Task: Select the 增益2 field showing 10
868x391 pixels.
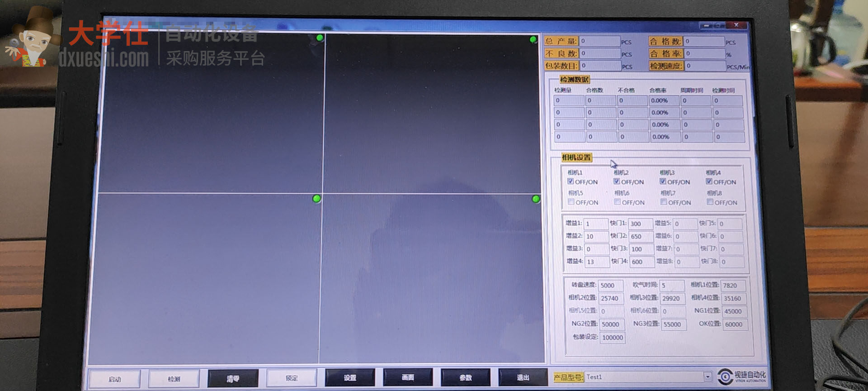Action: coord(596,236)
